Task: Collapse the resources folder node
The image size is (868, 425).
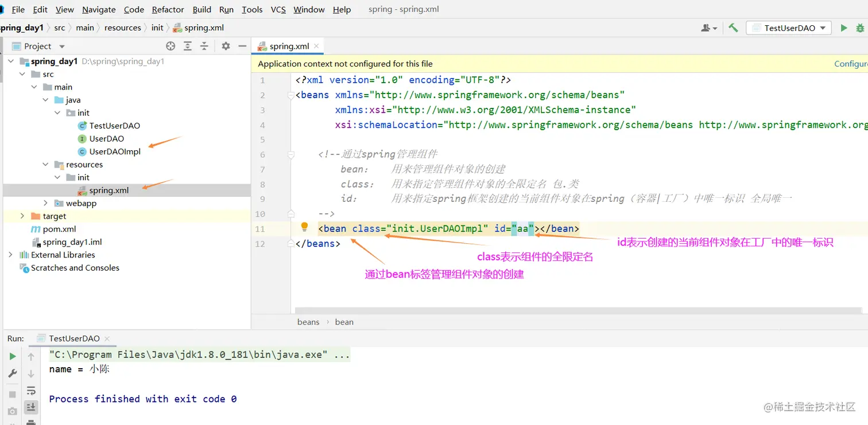Action: pyautogui.click(x=46, y=164)
